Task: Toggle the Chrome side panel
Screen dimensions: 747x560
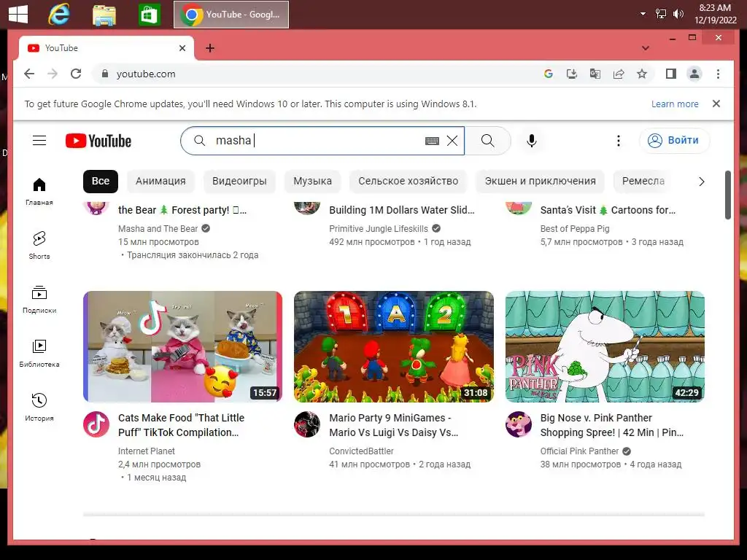Action: [671, 74]
